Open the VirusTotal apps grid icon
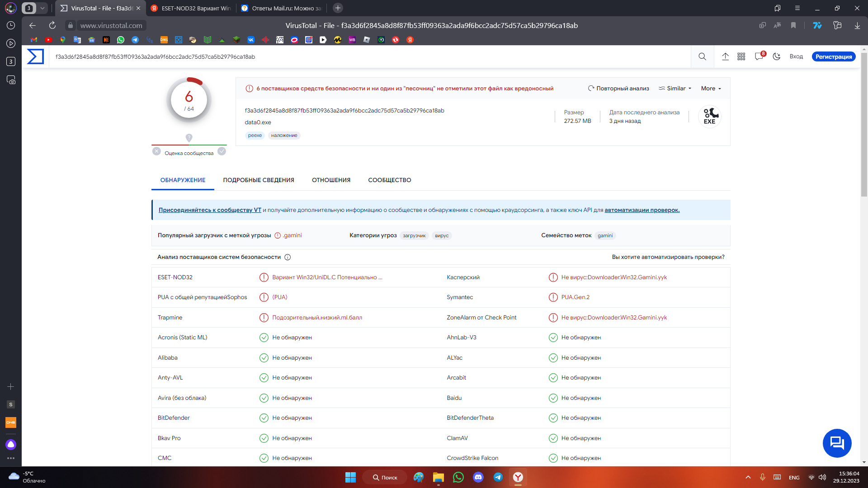This screenshot has width=868, height=488. click(x=741, y=56)
